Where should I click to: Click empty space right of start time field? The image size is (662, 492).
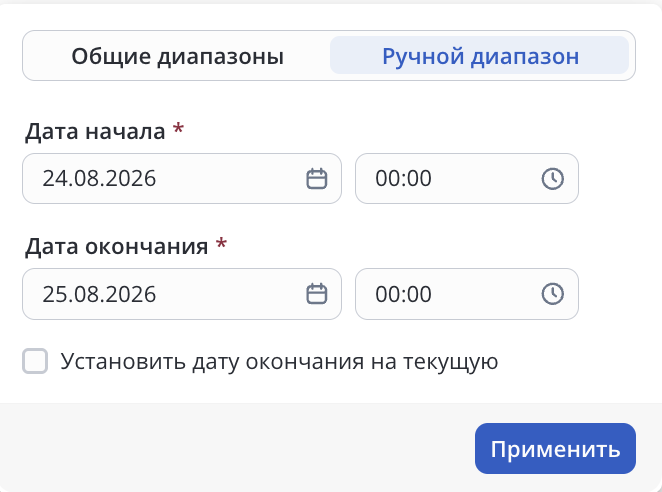[619, 179]
